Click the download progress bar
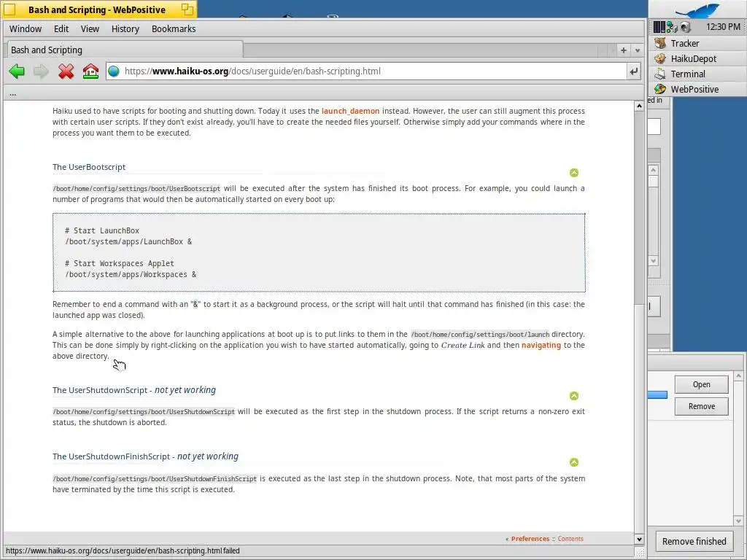The image size is (747, 560). pos(657,394)
